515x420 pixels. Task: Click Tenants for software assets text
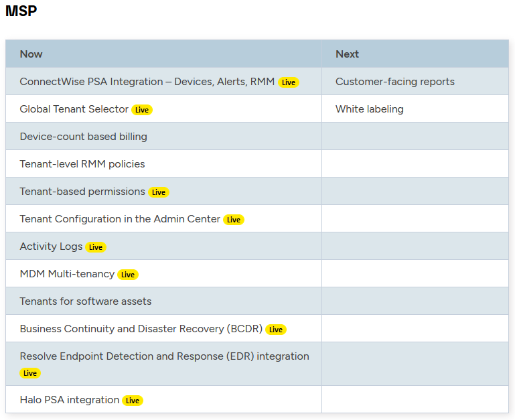[x=86, y=301]
